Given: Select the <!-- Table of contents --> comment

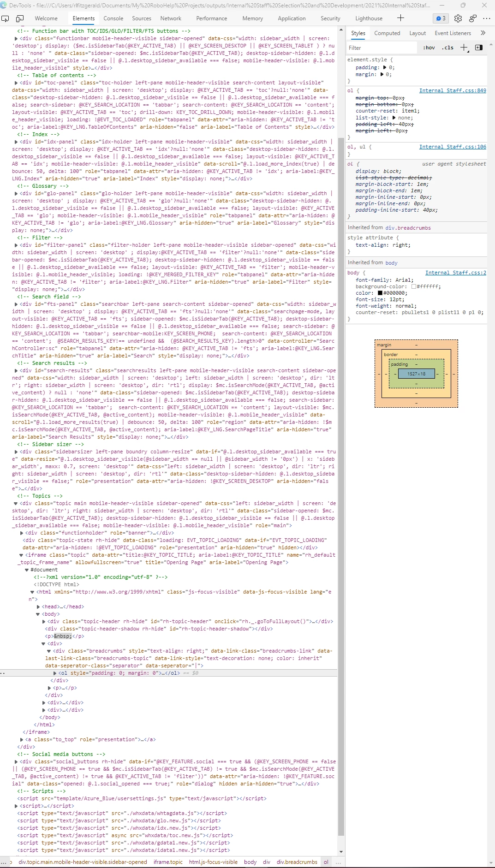Looking at the screenshot, I should (57, 76).
